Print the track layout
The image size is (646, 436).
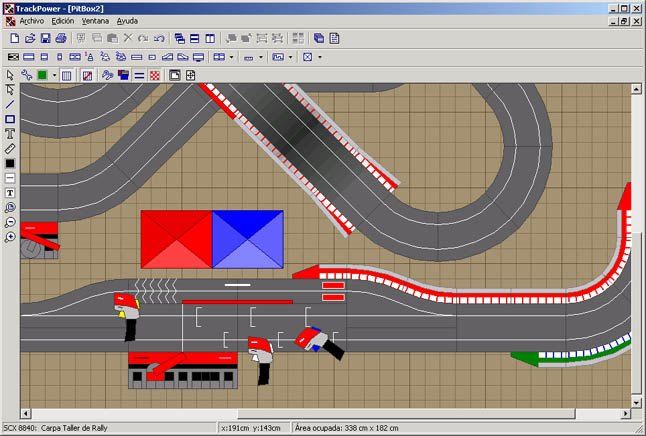[x=61, y=38]
